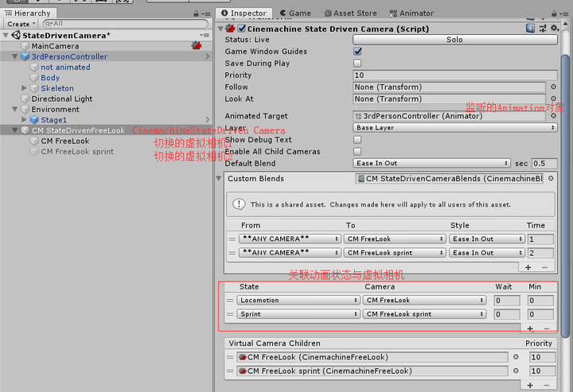
Task: Open 3rdPersonController prefab via arrow
Action: [x=208, y=56]
